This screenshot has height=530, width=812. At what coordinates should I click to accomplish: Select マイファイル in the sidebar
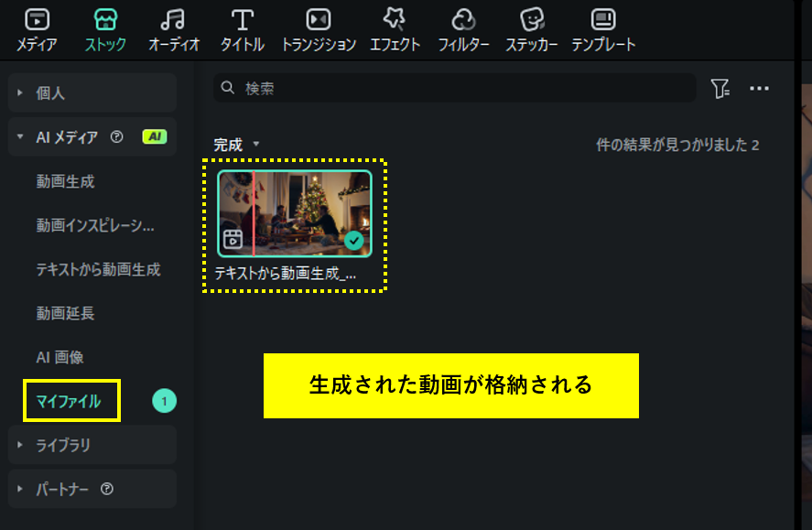pos(69,401)
